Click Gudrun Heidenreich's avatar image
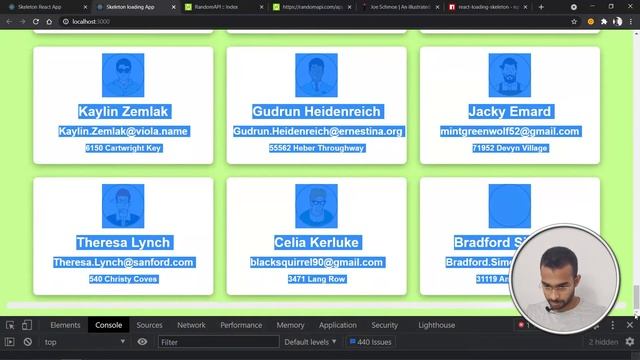 coord(316,75)
